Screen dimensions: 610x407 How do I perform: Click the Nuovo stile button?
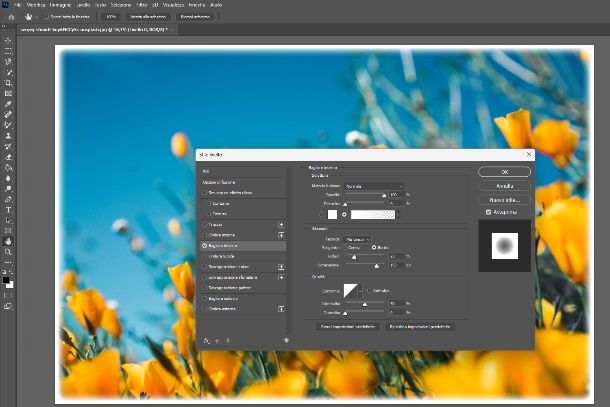pos(505,200)
